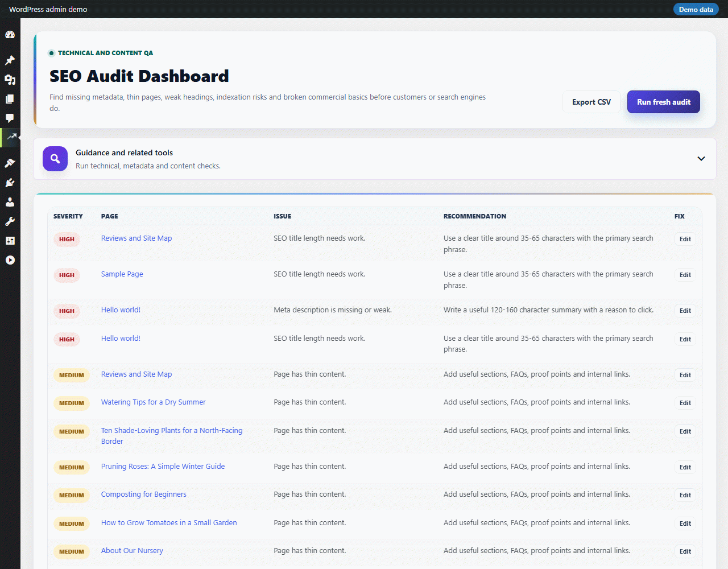Viewport: 728px width, 569px height.
Task: Open Watering Tips for a Dry Summer
Action: [154, 402]
